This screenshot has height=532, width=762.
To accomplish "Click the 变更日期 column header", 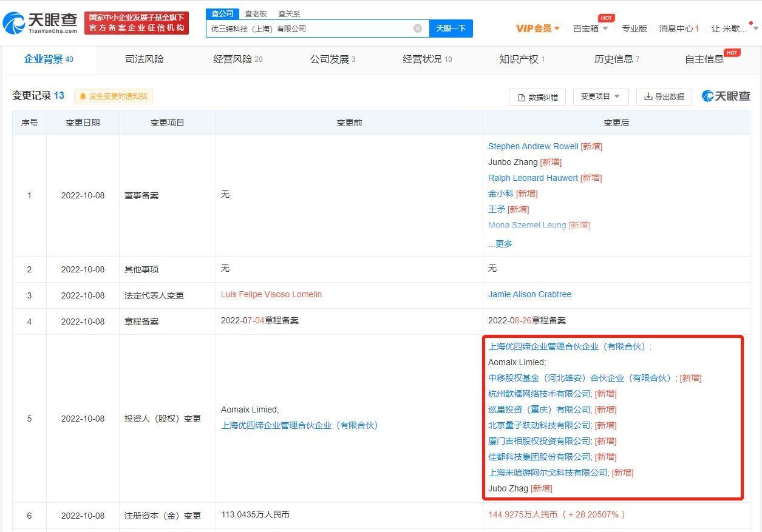I will pyautogui.click(x=83, y=123).
